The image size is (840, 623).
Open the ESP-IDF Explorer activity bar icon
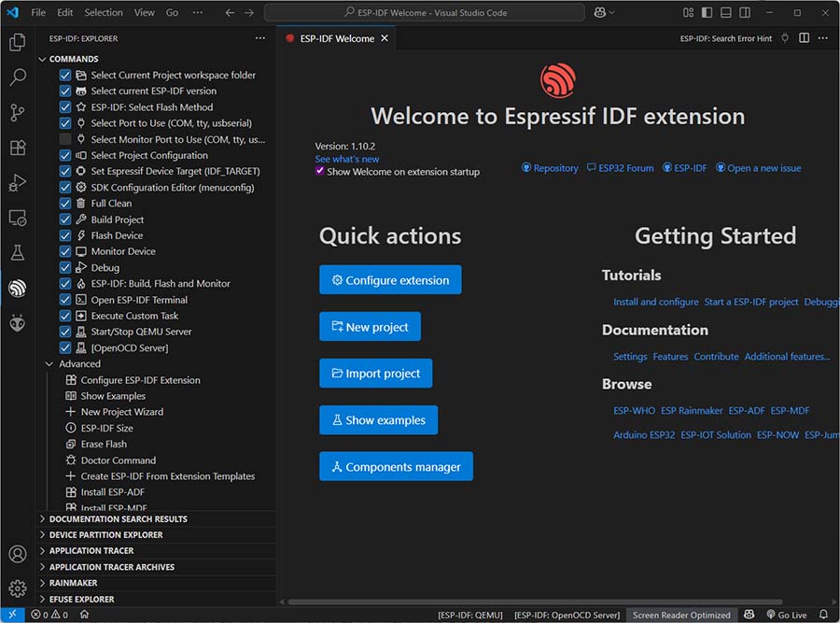[x=17, y=288]
